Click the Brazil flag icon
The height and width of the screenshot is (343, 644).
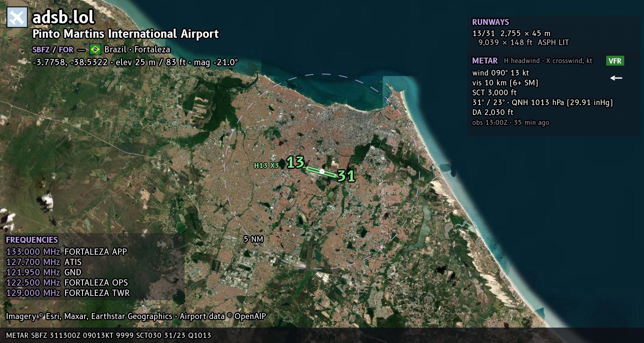point(95,49)
